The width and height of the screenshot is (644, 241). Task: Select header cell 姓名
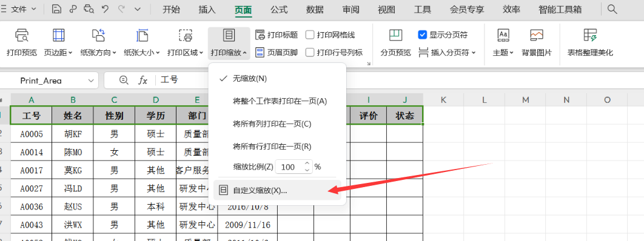[73, 116]
